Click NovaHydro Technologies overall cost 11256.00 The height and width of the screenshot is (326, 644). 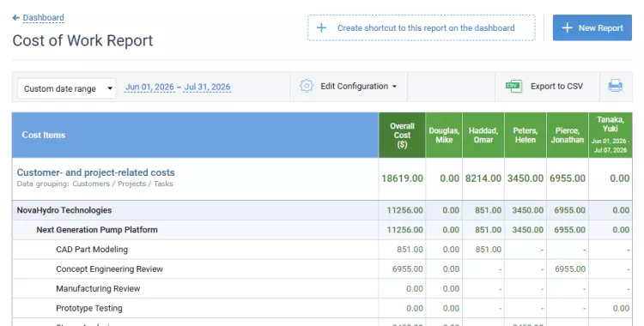[405, 210]
